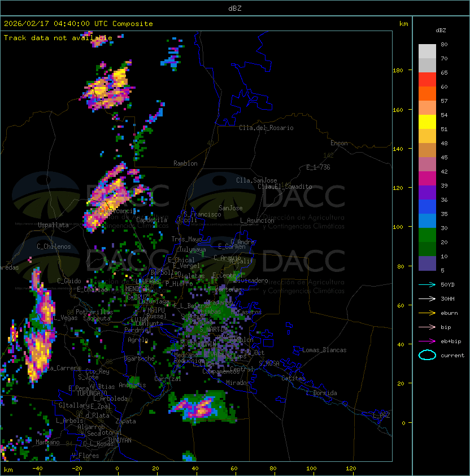Screen dimensions: 470x476
Task: Click the 'La_Carrera' map label
Action: tap(63, 368)
